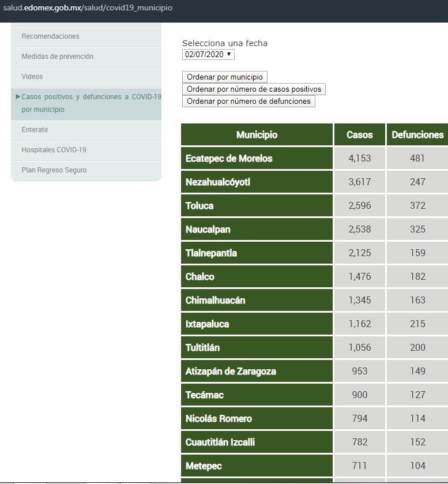Click the browser address bar URL
Viewport: 448px width, 484px height.
(88, 8)
